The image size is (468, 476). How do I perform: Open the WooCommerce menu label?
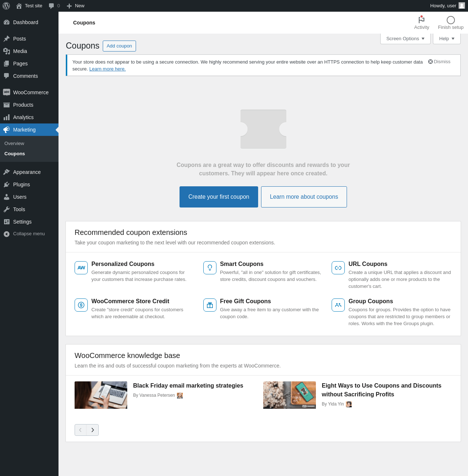click(x=31, y=92)
